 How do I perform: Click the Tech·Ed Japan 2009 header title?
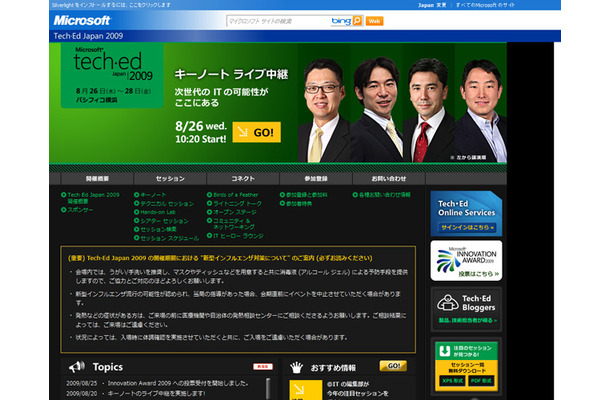click(x=88, y=36)
